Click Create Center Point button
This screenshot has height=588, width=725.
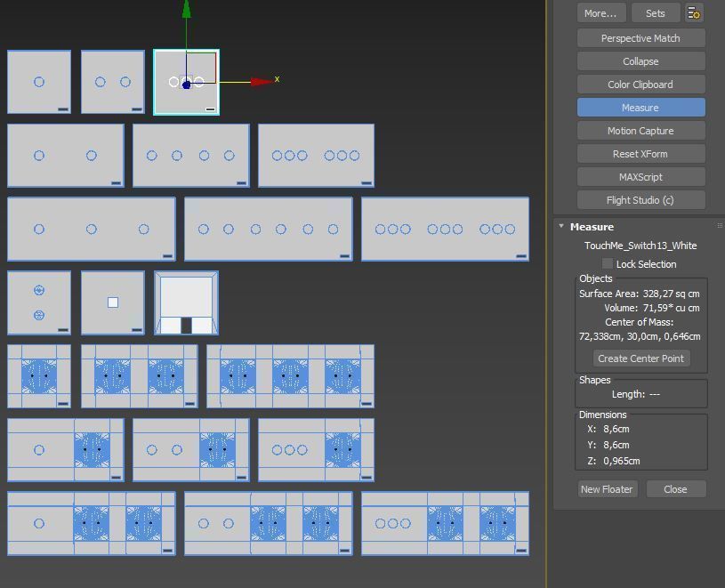(640, 358)
